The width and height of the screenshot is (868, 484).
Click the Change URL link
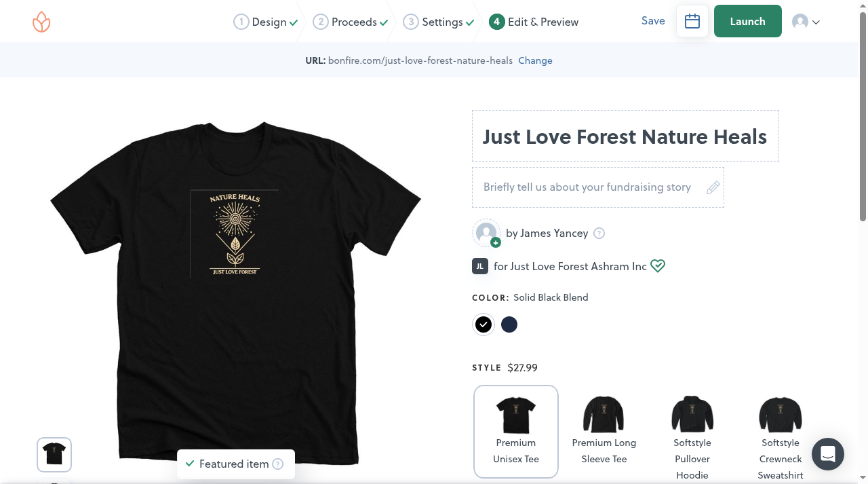pos(535,60)
